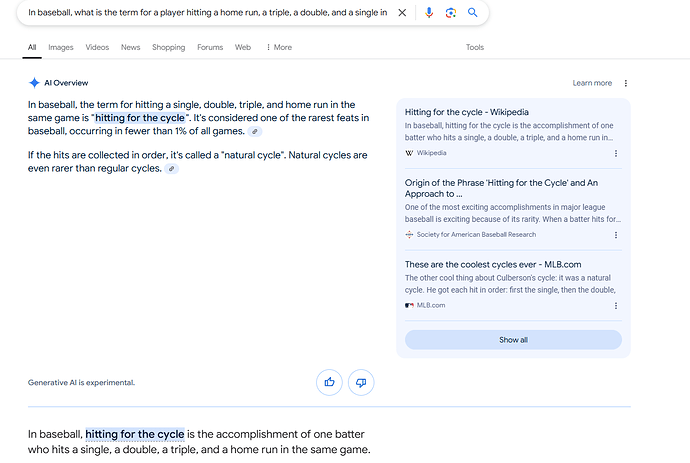Image resolution: width=690 pixels, height=463 pixels.
Task: Click source link icon after natural cycle paragraph
Action: pos(171,169)
